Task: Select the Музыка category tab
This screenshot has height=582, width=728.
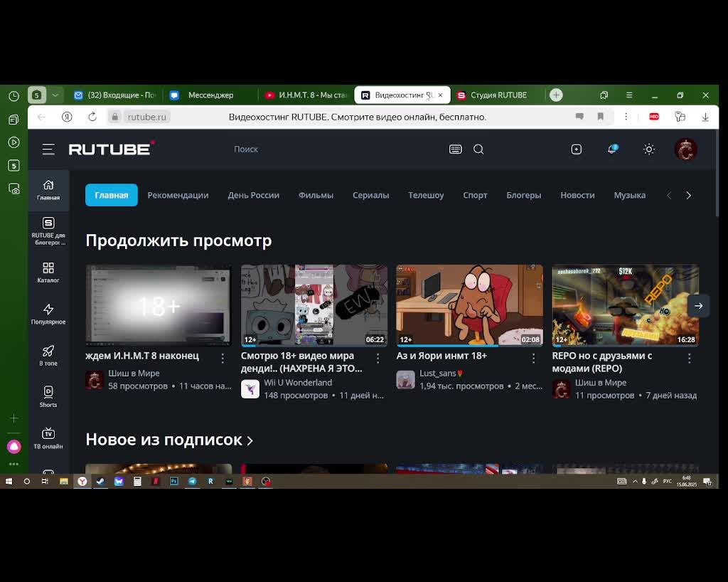Action: [630, 195]
